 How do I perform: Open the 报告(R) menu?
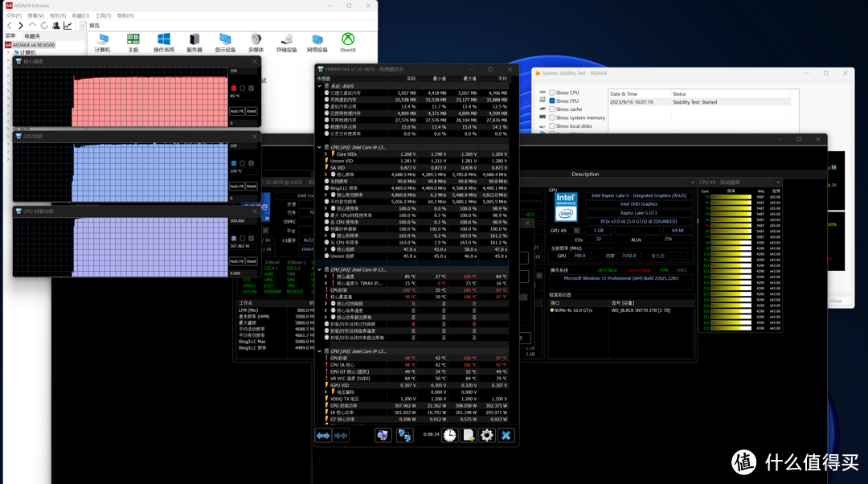click(x=58, y=15)
